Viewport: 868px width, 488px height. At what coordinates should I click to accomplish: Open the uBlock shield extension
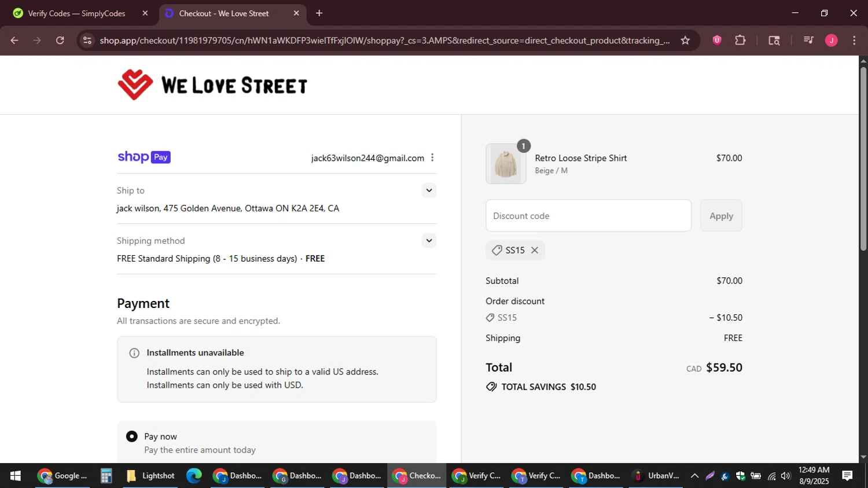click(x=717, y=41)
